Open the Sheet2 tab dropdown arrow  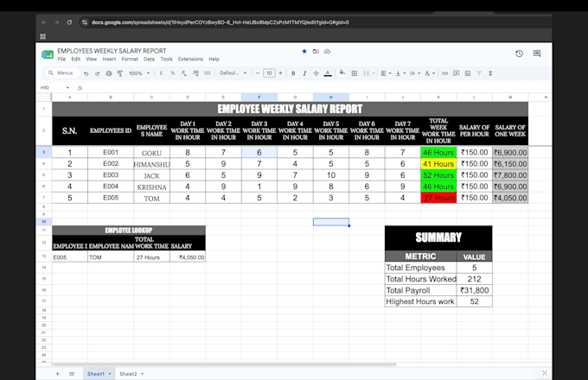coord(142,374)
